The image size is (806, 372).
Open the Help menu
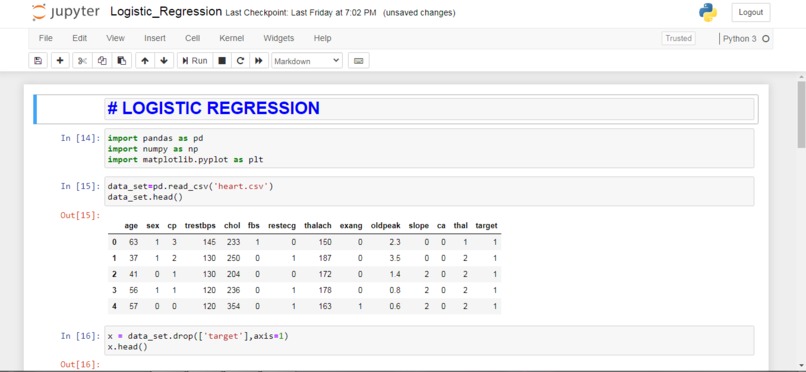pyautogui.click(x=322, y=38)
